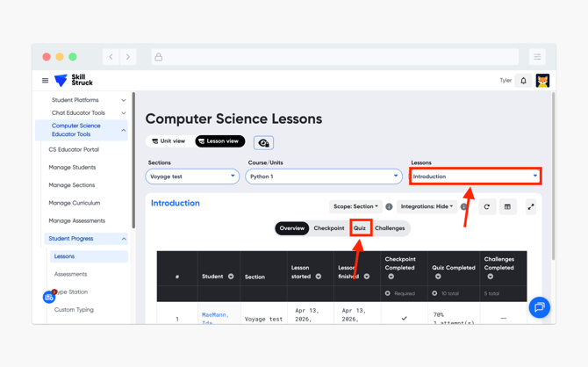The width and height of the screenshot is (588, 367).
Task: Click the MaeMann, Ida student link
Action: (214, 314)
